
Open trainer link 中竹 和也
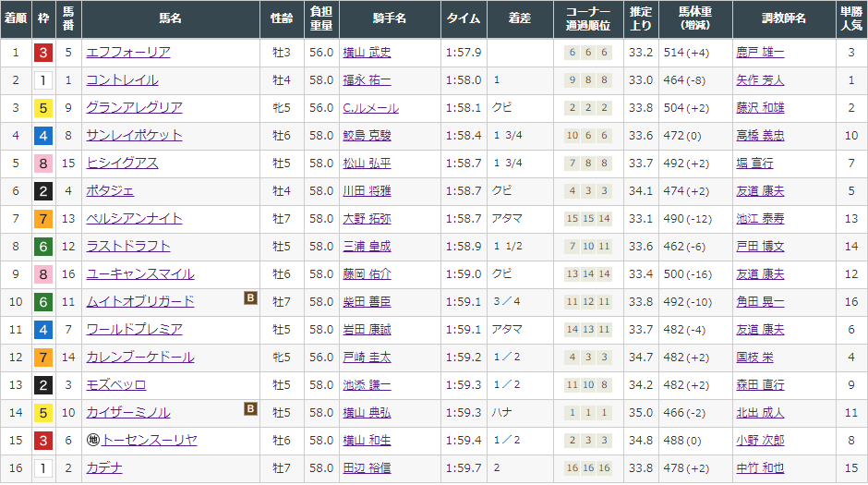click(x=760, y=467)
